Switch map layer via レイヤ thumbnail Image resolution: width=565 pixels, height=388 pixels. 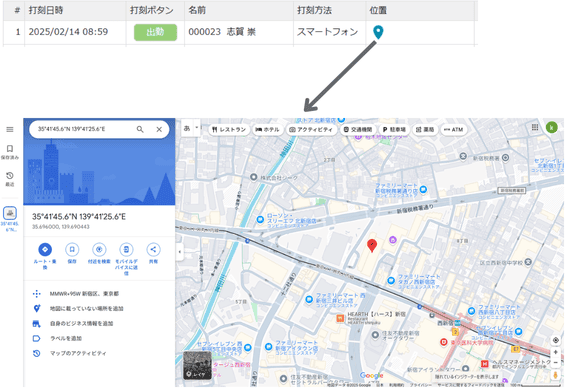tap(197, 365)
